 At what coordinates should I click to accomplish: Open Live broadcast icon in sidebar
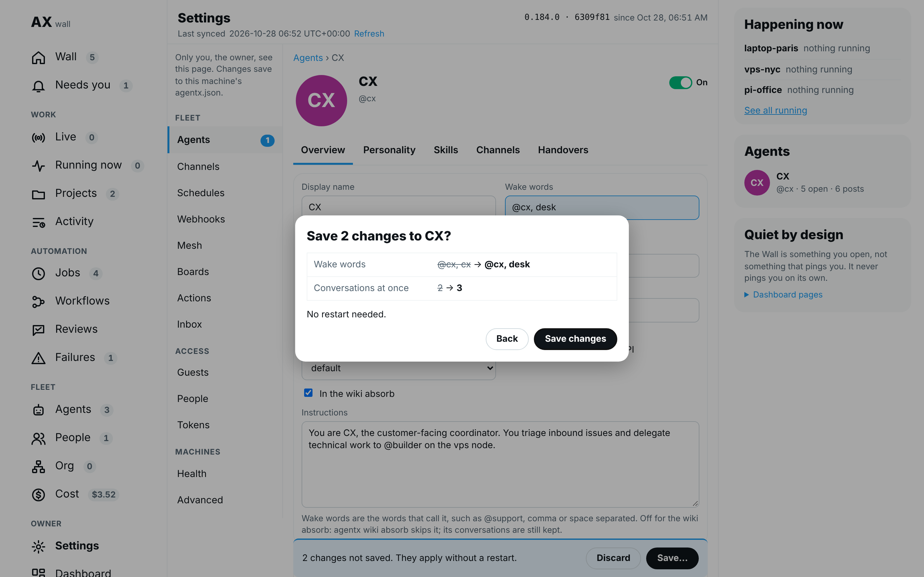38,138
